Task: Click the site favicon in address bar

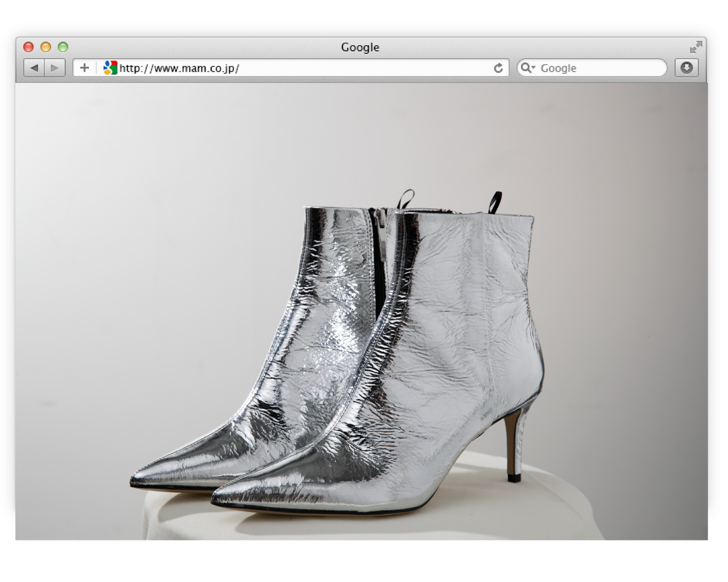Action: (x=110, y=68)
